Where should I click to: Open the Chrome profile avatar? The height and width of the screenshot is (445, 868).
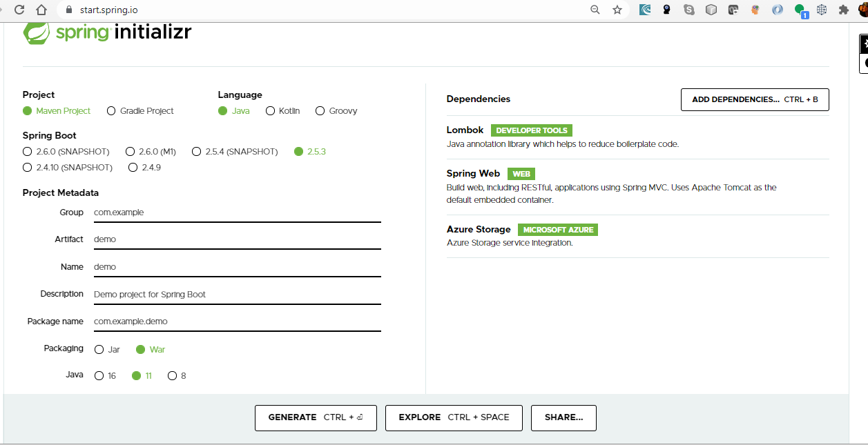point(864,10)
